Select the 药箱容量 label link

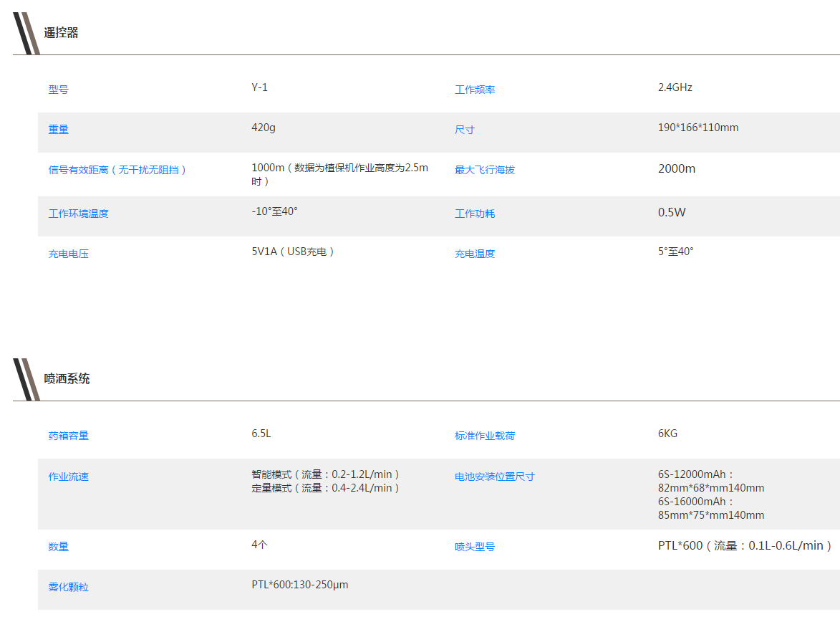coord(69,436)
